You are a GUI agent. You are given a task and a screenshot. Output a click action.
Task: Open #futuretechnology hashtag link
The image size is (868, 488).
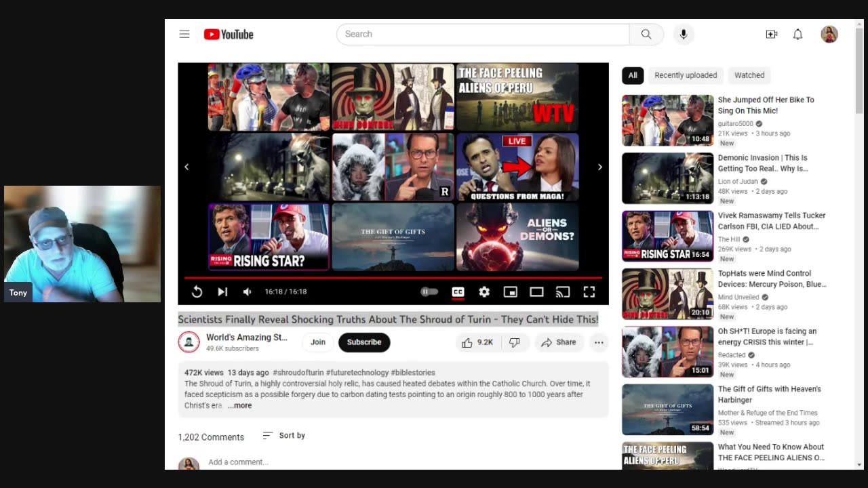click(357, 373)
